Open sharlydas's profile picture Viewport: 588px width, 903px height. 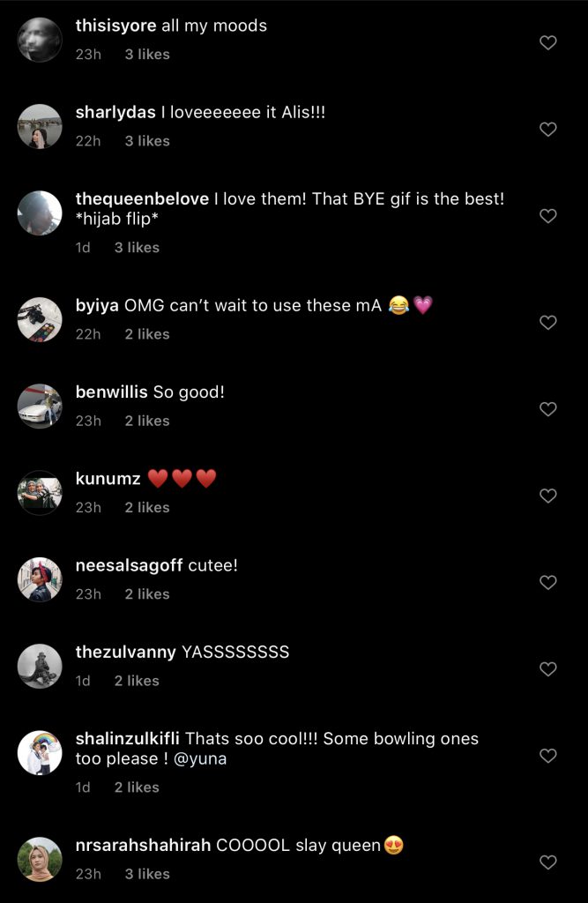tap(40, 126)
